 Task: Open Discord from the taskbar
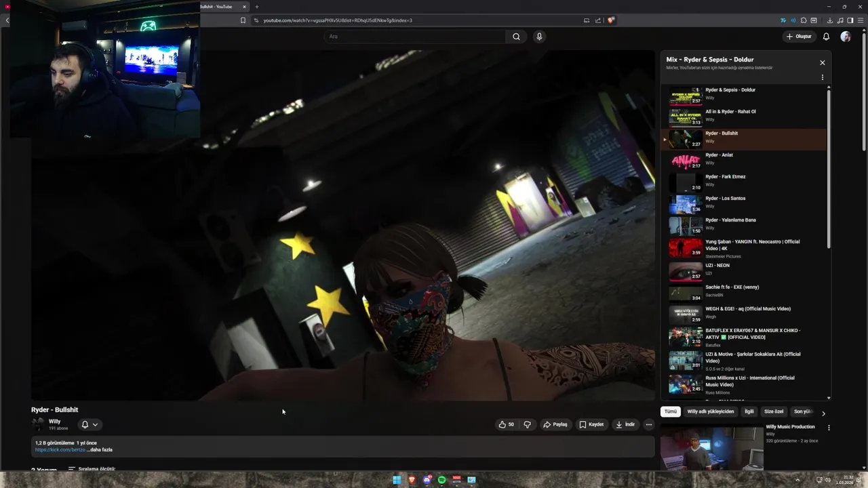(x=427, y=480)
